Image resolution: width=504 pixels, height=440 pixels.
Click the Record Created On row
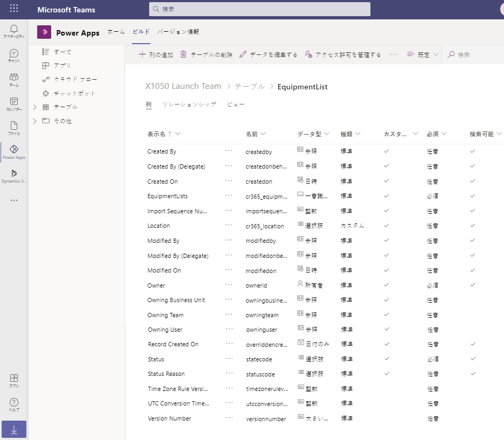(323, 344)
